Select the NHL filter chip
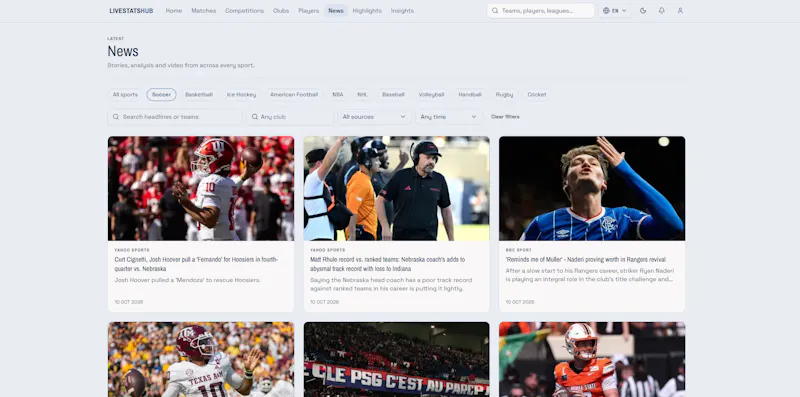The height and width of the screenshot is (397, 800). pyautogui.click(x=362, y=95)
